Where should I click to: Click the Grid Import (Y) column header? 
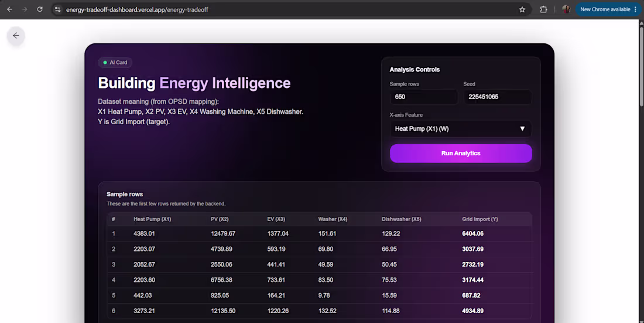[479, 219]
